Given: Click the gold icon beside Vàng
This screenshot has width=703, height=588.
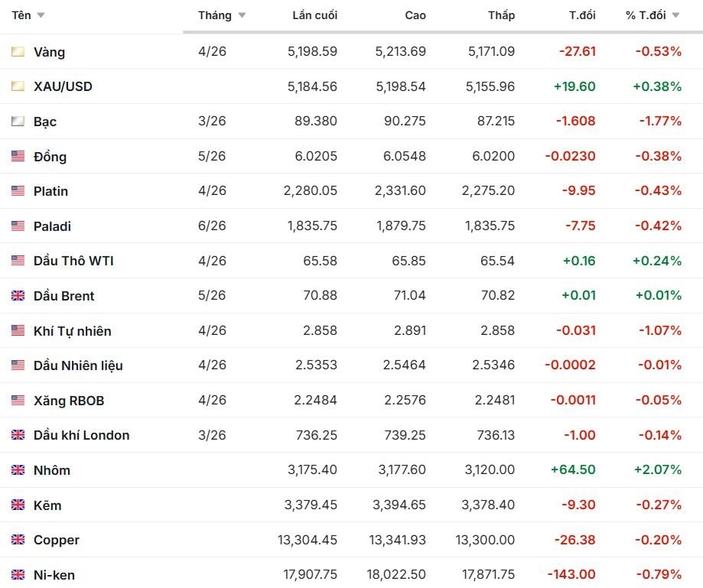Looking at the screenshot, I should click(18, 52).
